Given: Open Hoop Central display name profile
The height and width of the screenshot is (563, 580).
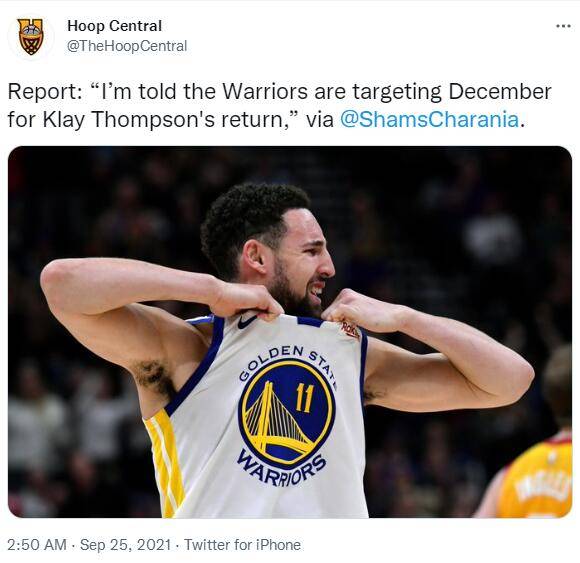Looking at the screenshot, I should pos(115,26).
